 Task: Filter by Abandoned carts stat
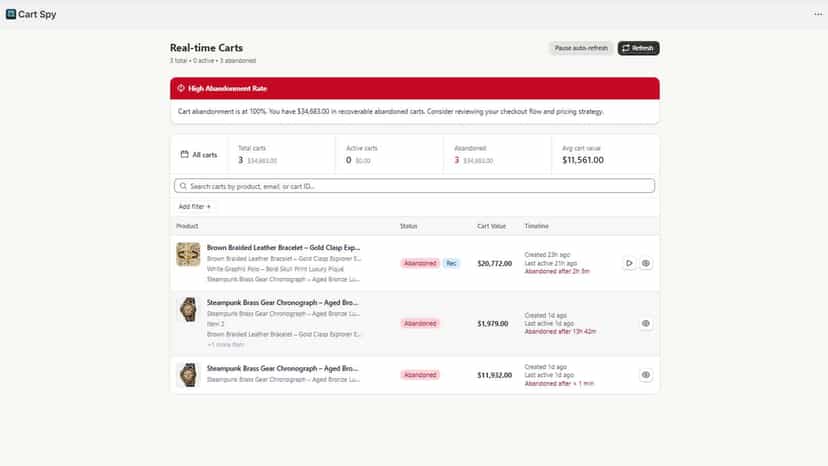point(497,154)
